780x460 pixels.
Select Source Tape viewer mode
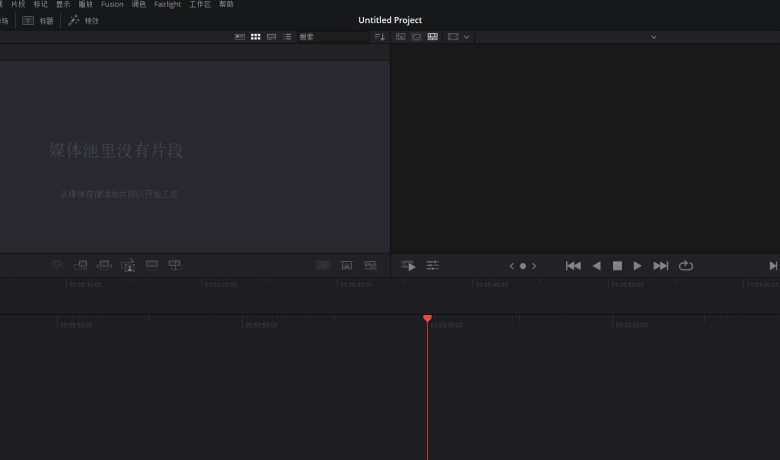[416, 37]
